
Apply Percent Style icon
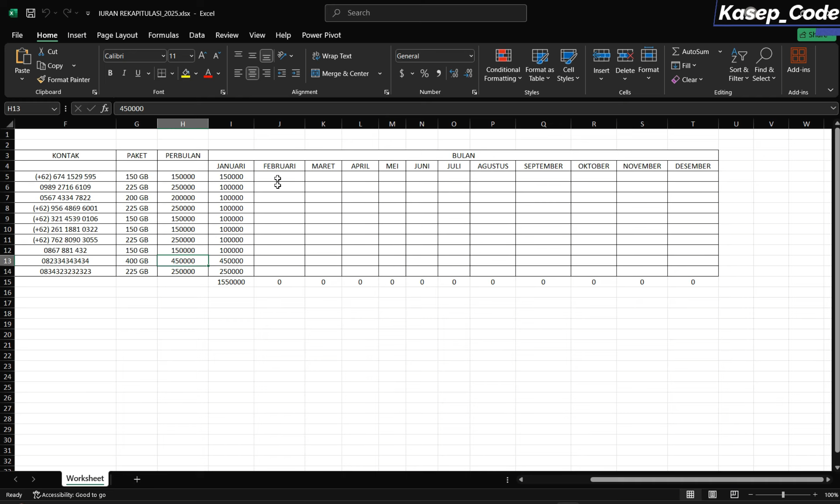pyautogui.click(x=424, y=73)
